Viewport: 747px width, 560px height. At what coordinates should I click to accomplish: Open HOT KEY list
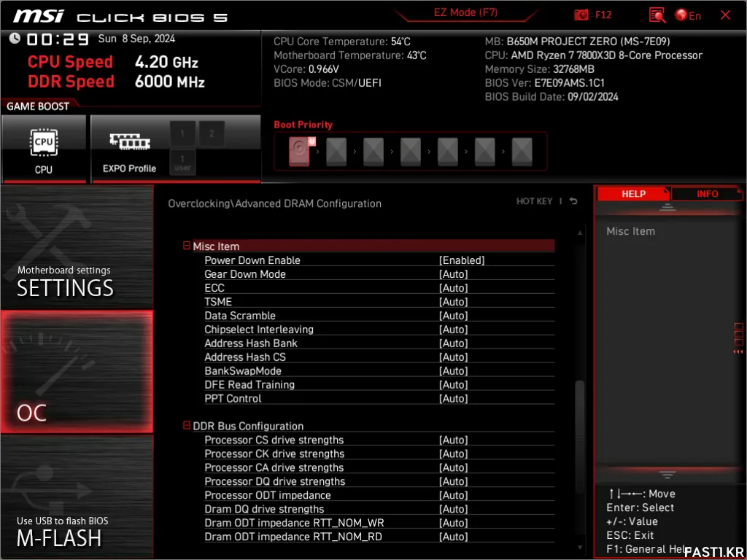coord(534,201)
